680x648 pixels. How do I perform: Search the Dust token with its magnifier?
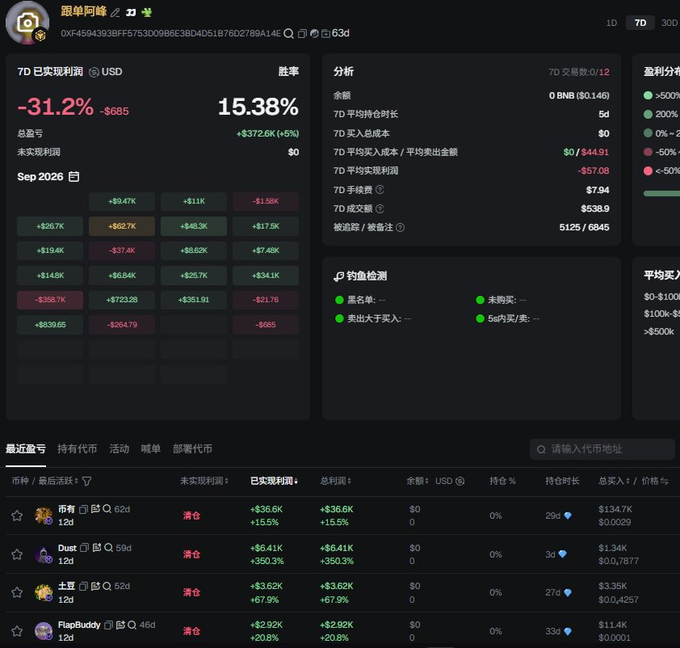tap(108, 547)
